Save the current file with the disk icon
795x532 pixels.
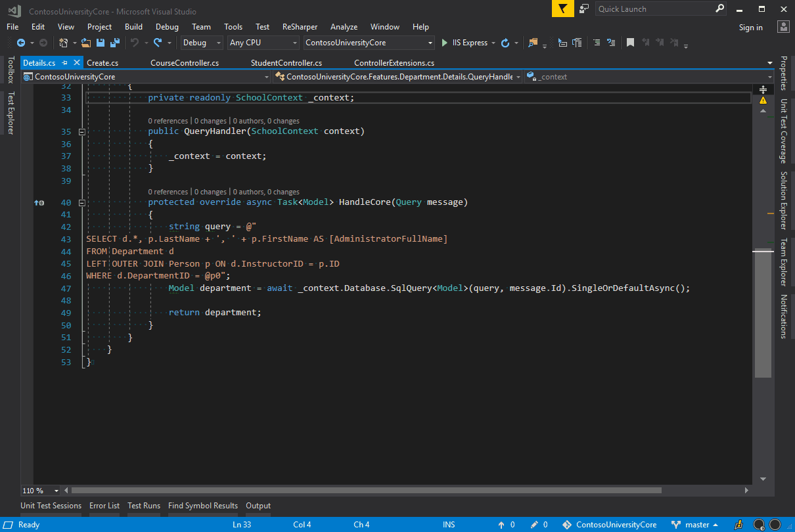101,43
